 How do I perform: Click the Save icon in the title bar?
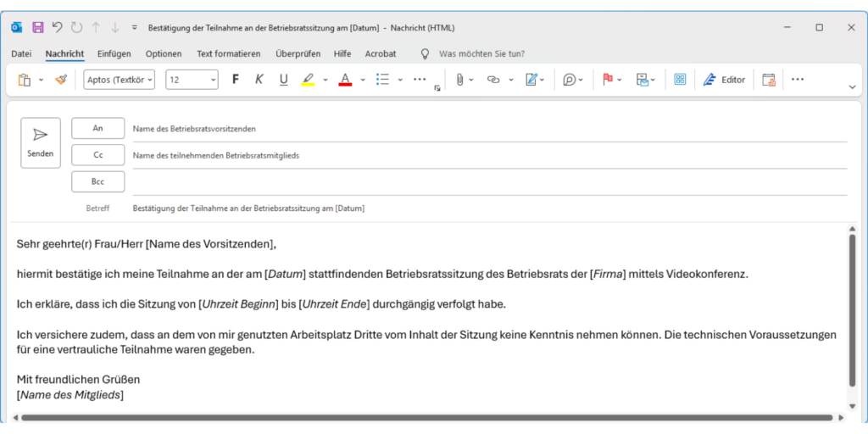point(37,27)
